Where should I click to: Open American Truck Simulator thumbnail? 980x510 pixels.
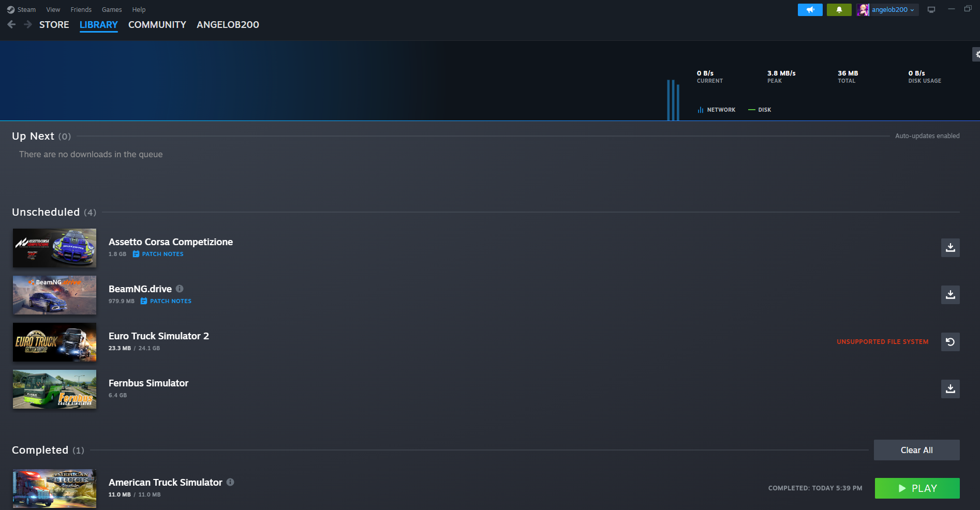[54, 488]
